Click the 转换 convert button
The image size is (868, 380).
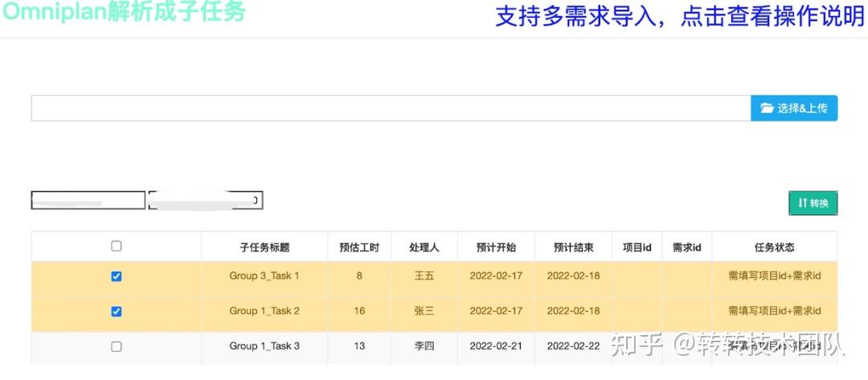coord(813,203)
